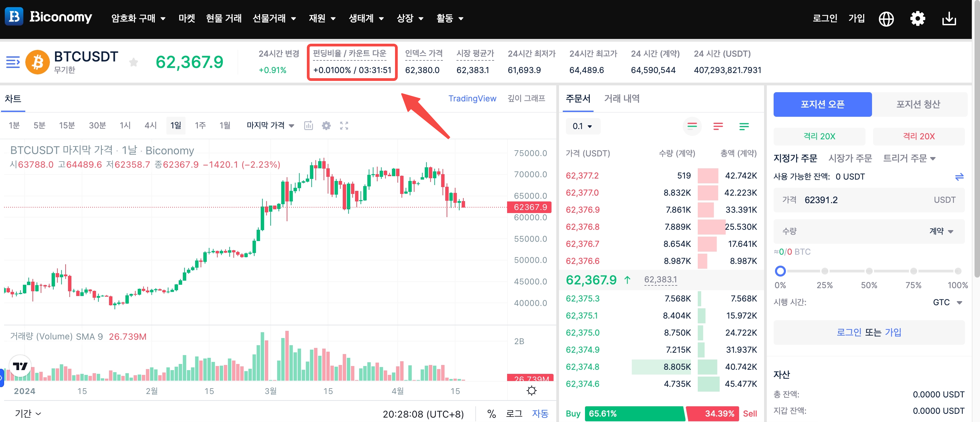This screenshot has width=980, height=422.
Task: Select the 시장가 주문 tab
Action: [x=850, y=158]
